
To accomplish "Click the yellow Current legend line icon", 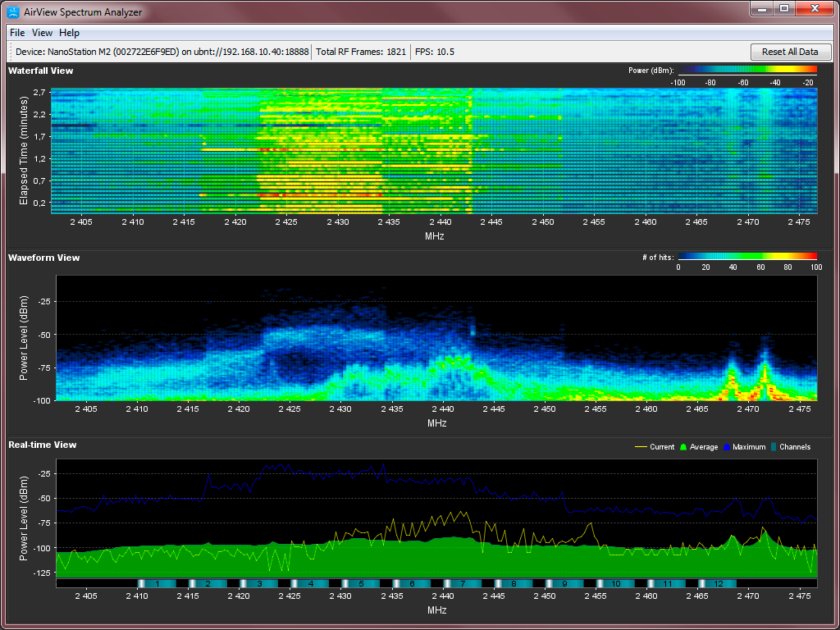I will point(641,447).
